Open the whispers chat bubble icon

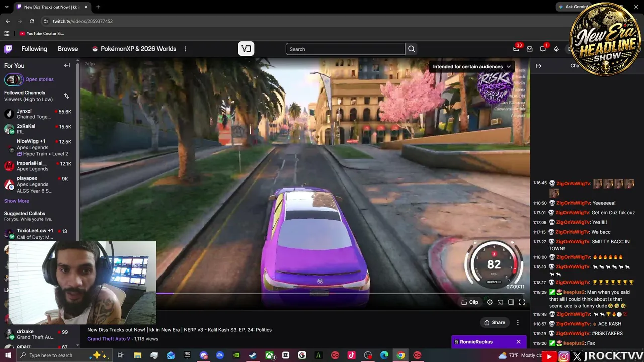click(543, 49)
